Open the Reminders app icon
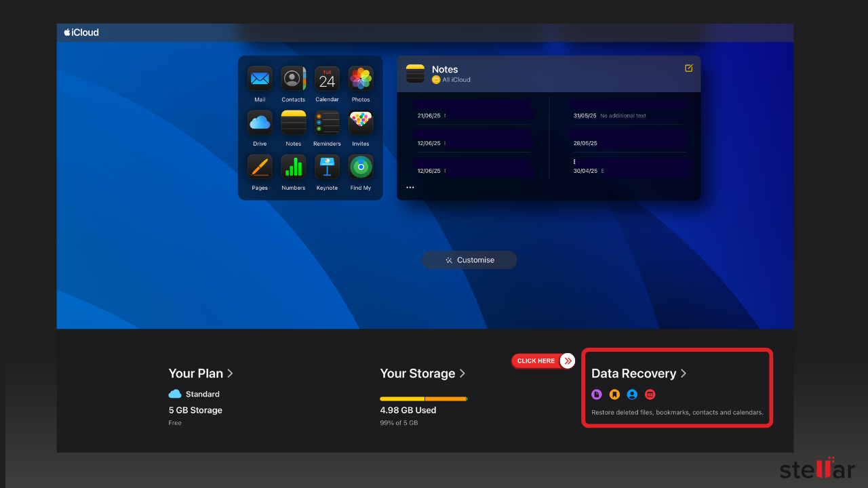This screenshot has height=488, width=868. [327, 123]
